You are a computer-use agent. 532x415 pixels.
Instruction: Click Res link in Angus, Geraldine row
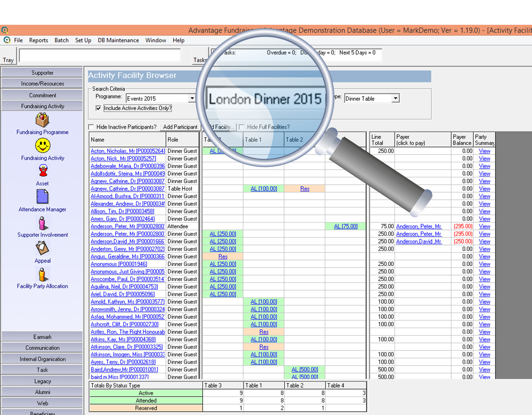point(223,257)
